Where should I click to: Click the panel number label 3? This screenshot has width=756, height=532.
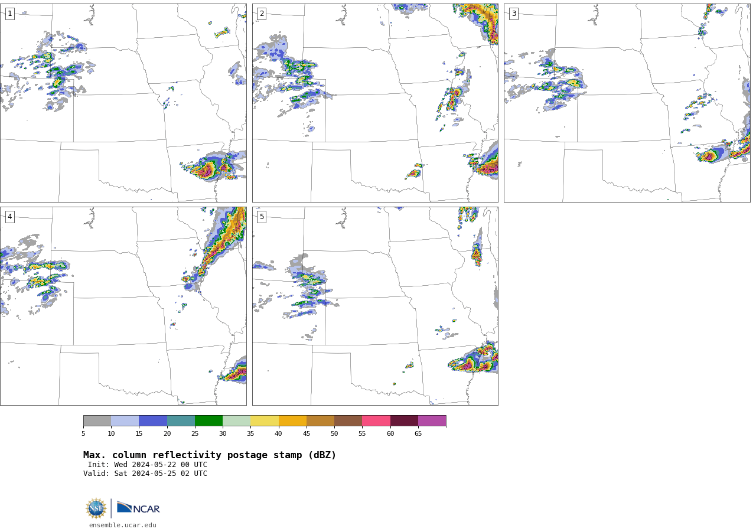click(x=513, y=14)
